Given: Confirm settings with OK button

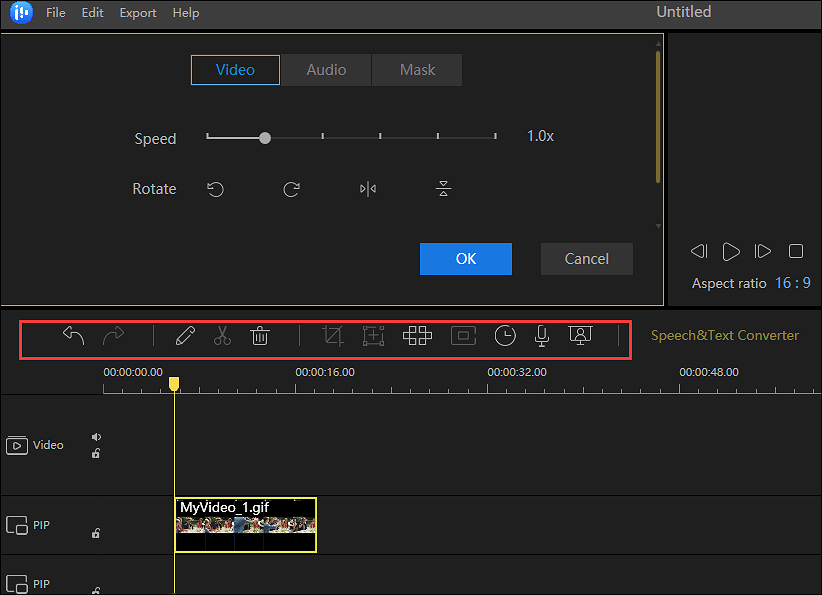Looking at the screenshot, I should (466, 259).
